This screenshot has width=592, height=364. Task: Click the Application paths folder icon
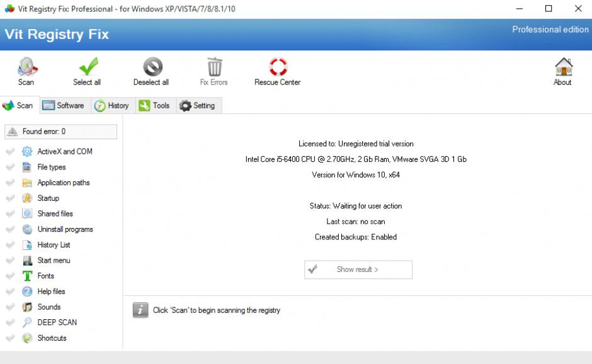pos(27,183)
